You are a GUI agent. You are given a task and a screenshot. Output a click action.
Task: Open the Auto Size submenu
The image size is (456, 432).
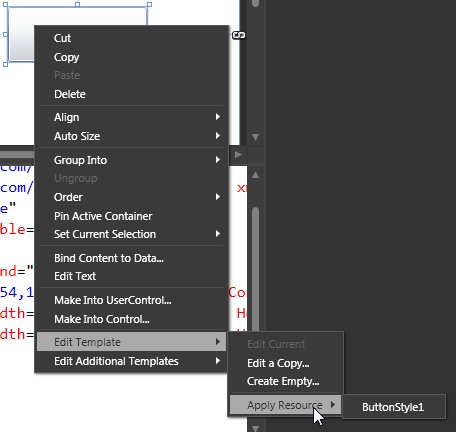click(131, 136)
